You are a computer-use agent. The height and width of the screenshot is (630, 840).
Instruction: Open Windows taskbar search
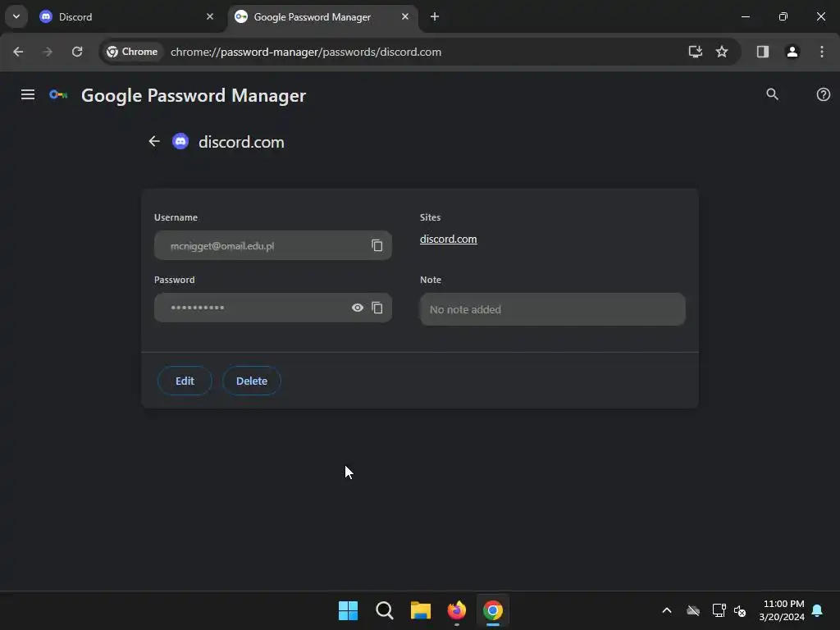(x=384, y=610)
